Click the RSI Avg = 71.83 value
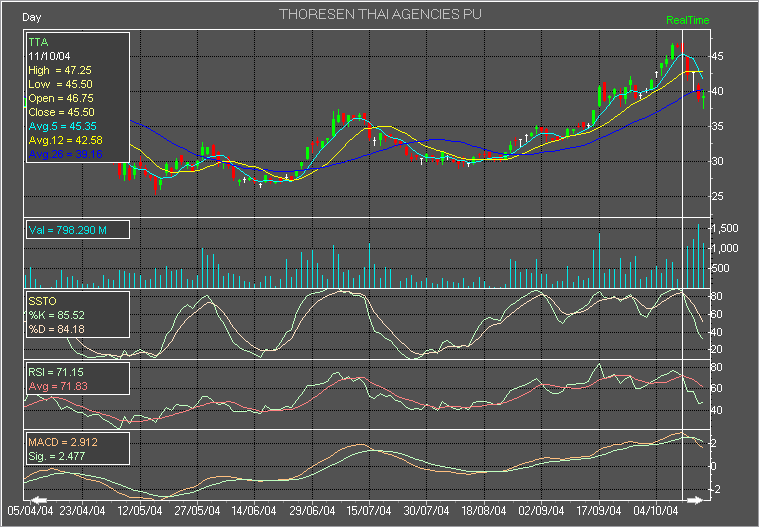760x528 pixels. point(58,386)
